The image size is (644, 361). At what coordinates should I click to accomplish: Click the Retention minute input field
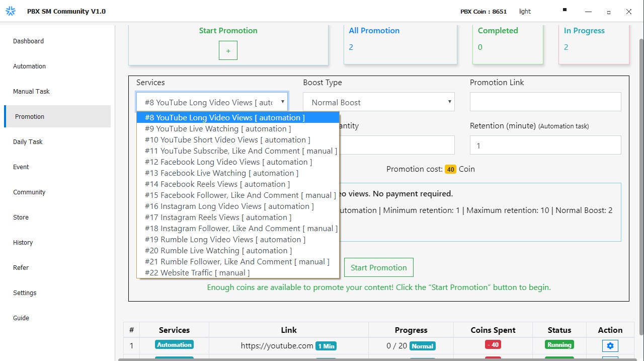[545, 146]
